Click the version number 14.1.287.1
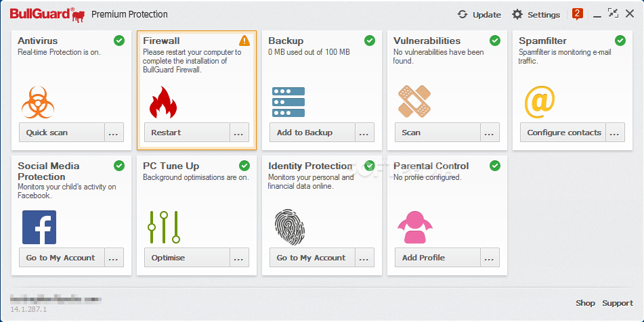This screenshot has width=644, height=322. pos(28,309)
